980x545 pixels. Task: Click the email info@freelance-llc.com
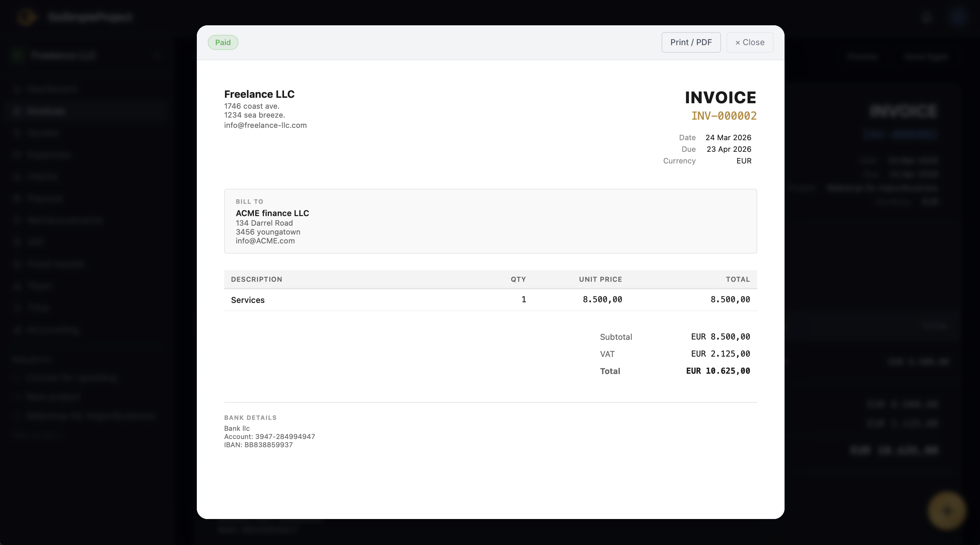(x=265, y=125)
